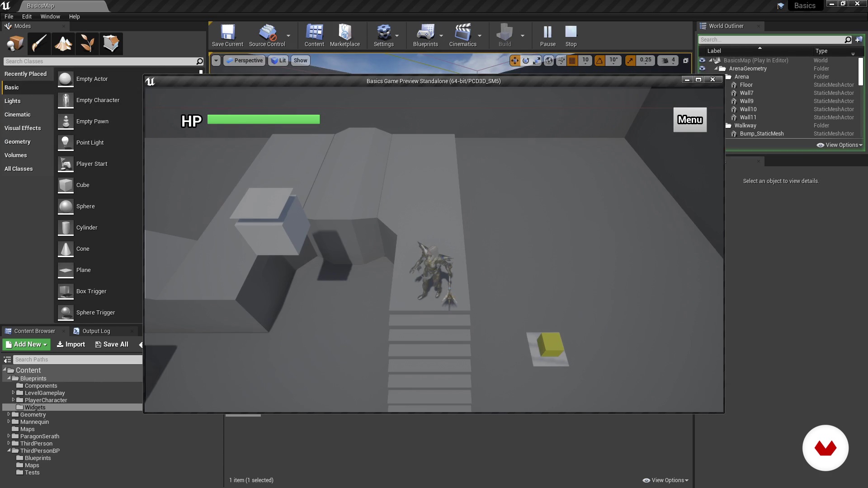Open the surface snapping options icon
Screen dimensions: 868x488
(x=561, y=61)
